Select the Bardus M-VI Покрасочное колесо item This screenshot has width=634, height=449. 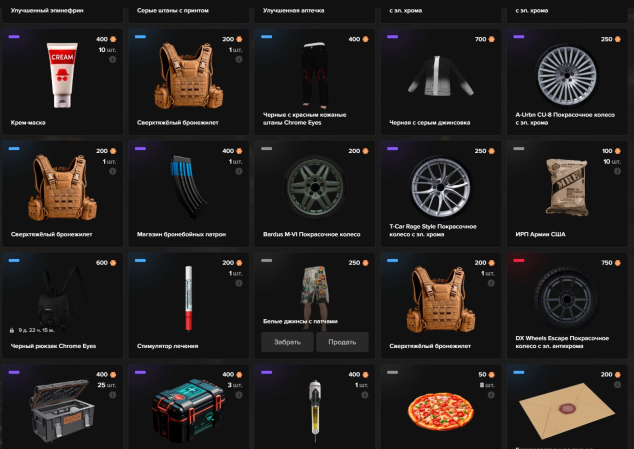315,193
